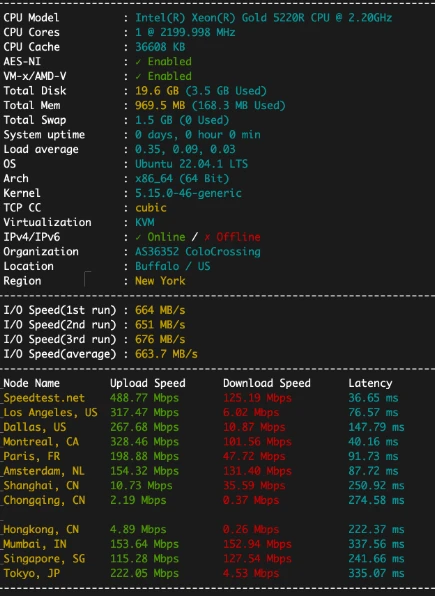Screen dimensions: 435x596
Task: Click the VM-x/AMD-V Enabled checkmark
Action: [x=138, y=76]
